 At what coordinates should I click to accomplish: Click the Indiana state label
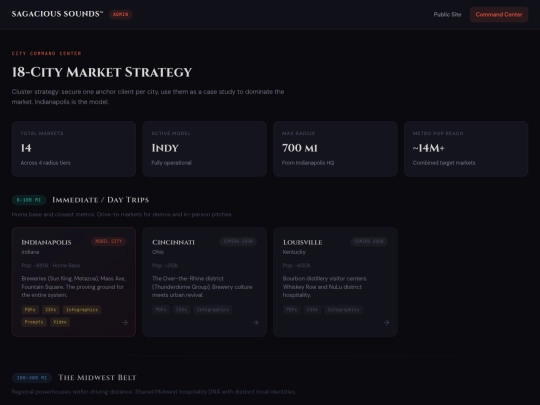point(30,252)
